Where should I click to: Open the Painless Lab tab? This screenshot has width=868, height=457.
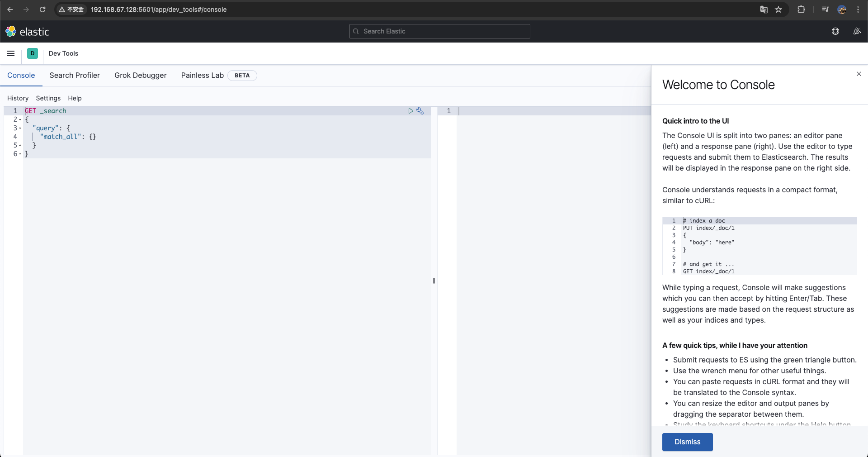tap(203, 76)
